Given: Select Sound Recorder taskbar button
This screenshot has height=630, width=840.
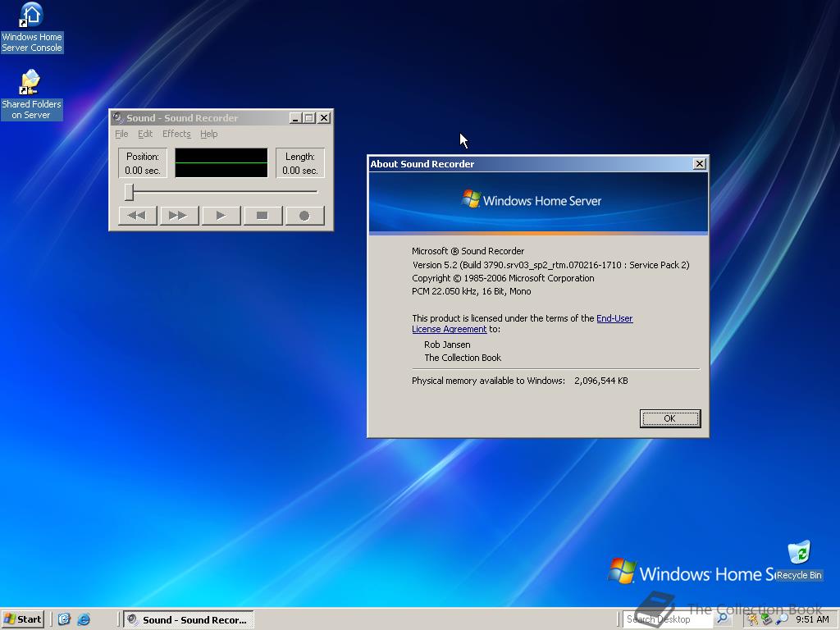Looking at the screenshot, I should [189, 620].
